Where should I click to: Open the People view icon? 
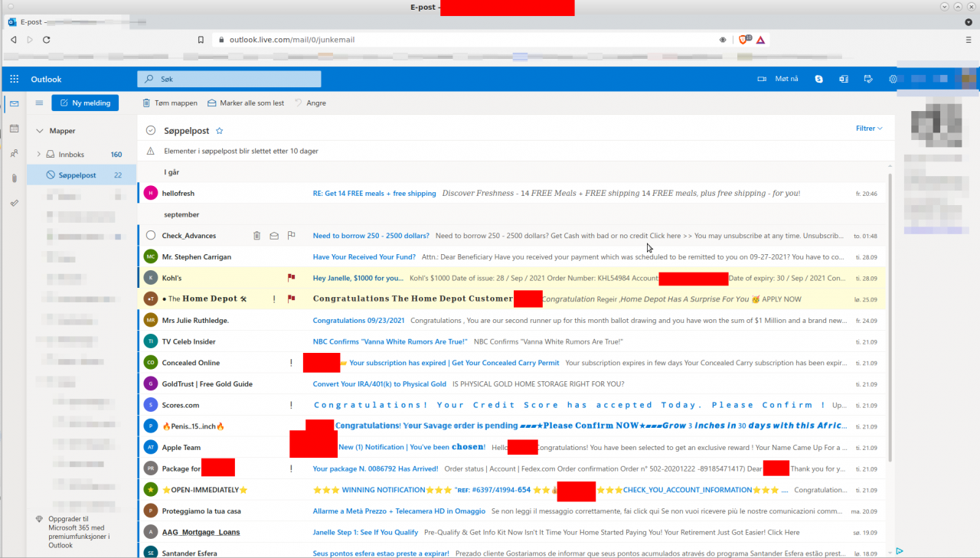click(x=13, y=152)
